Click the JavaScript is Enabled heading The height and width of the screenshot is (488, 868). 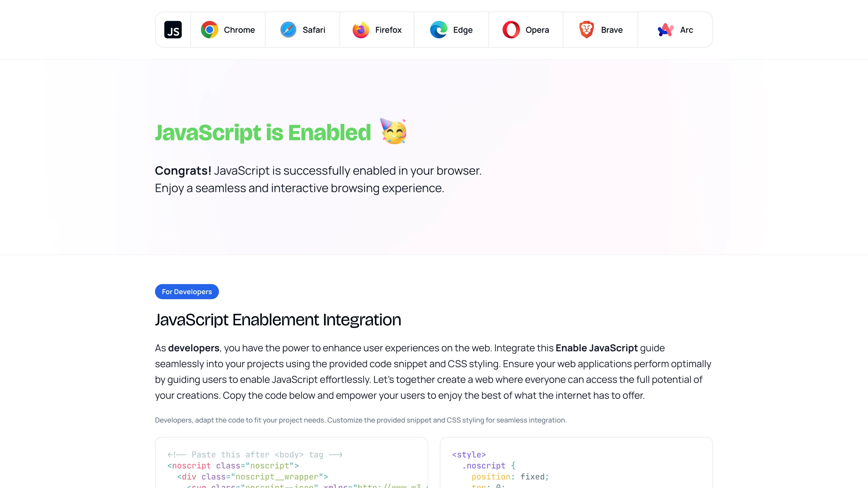263,132
